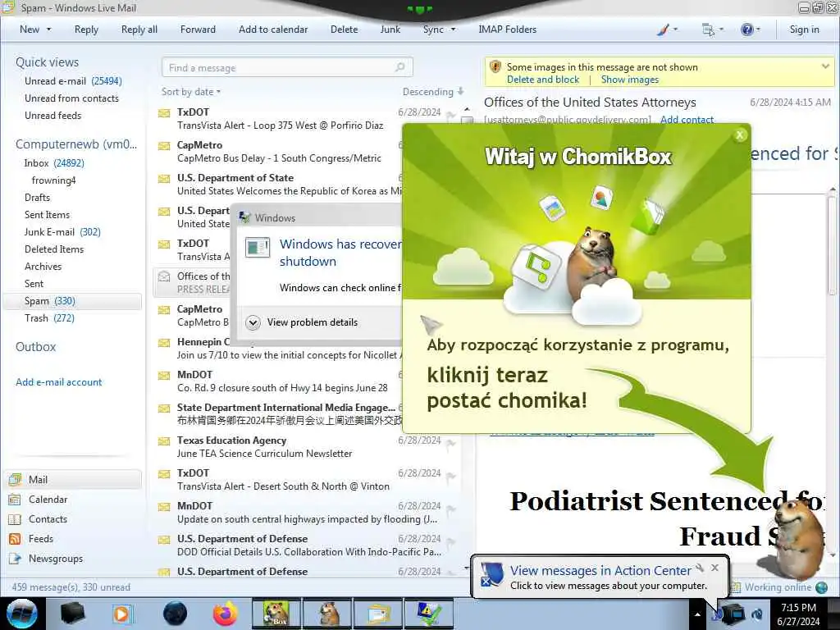
Task: Close the ChomikBox welcome popup
Action: click(x=740, y=135)
